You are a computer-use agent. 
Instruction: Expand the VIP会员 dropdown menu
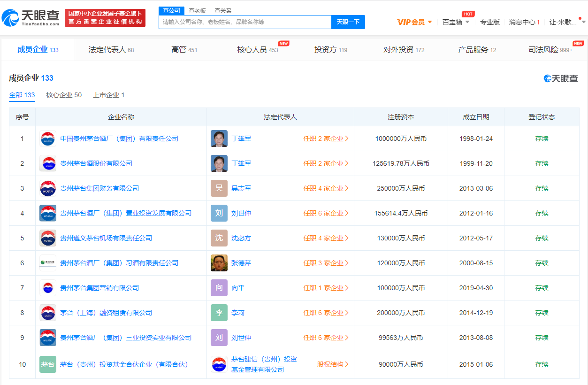pyautogui.click(x=415, y=22)
